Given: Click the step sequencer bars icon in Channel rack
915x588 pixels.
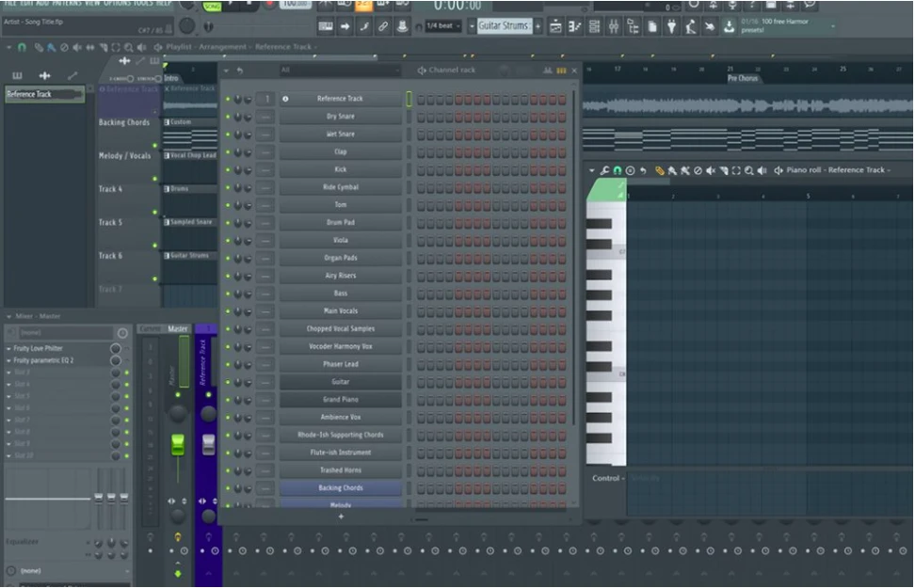Looking at the screenshot, I should 562,71.
